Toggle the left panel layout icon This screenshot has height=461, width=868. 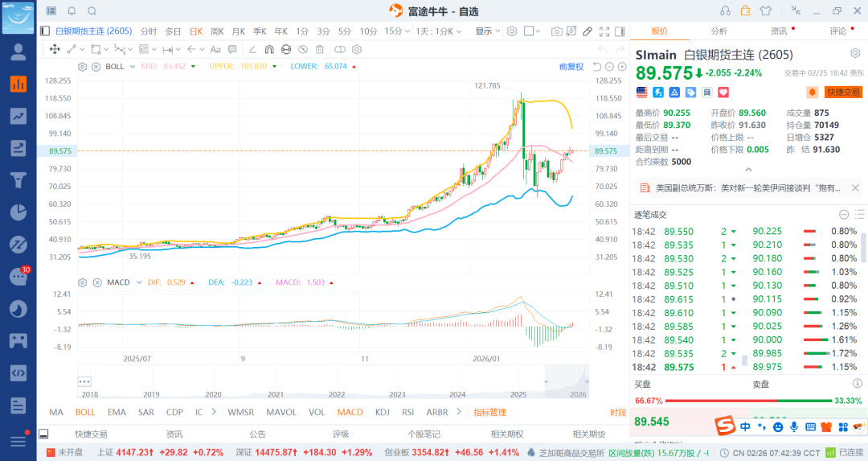pyautogui.click(x=45, y=31)
